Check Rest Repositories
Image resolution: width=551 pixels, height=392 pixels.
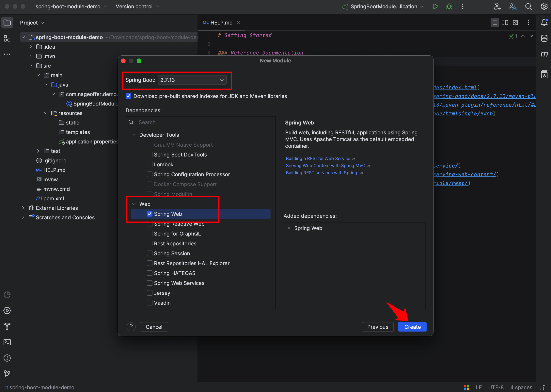point(150,244)
